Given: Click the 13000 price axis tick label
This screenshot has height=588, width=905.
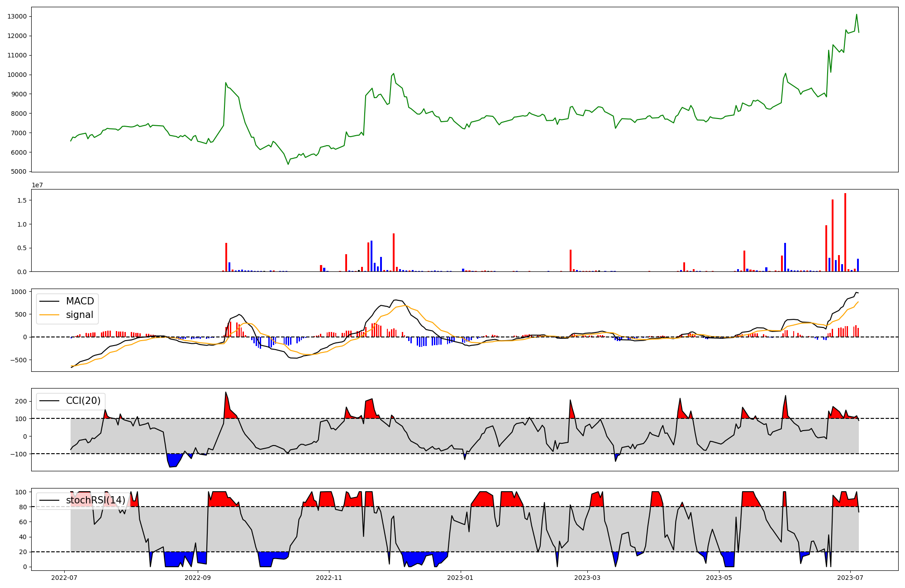Looking at the screenshot, I should [x=17, y=17].
